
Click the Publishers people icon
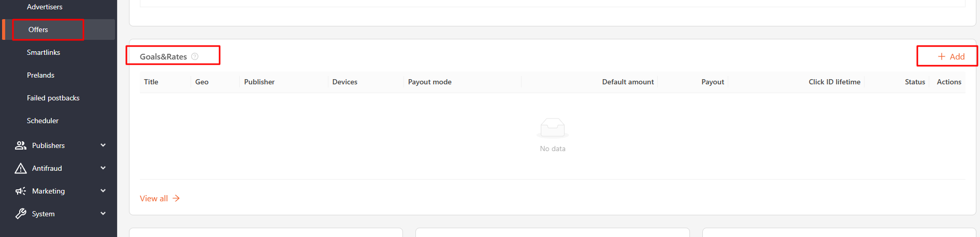click(21, 145)
